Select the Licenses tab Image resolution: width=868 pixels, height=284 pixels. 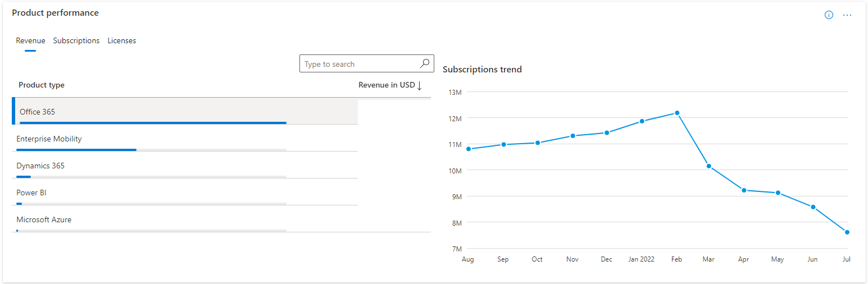(x=122, y=40)
